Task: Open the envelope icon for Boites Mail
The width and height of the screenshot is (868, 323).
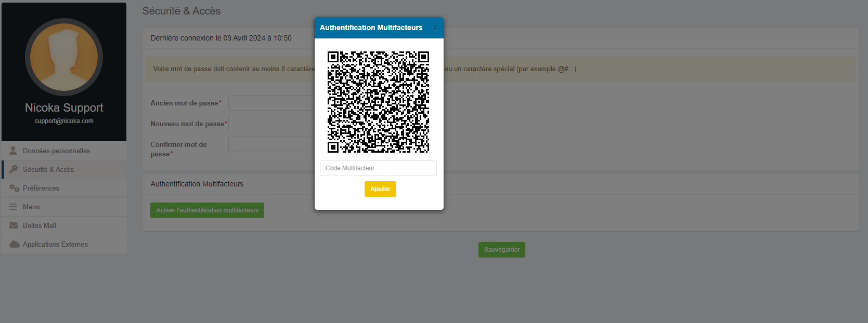Action: coord(14,225)
